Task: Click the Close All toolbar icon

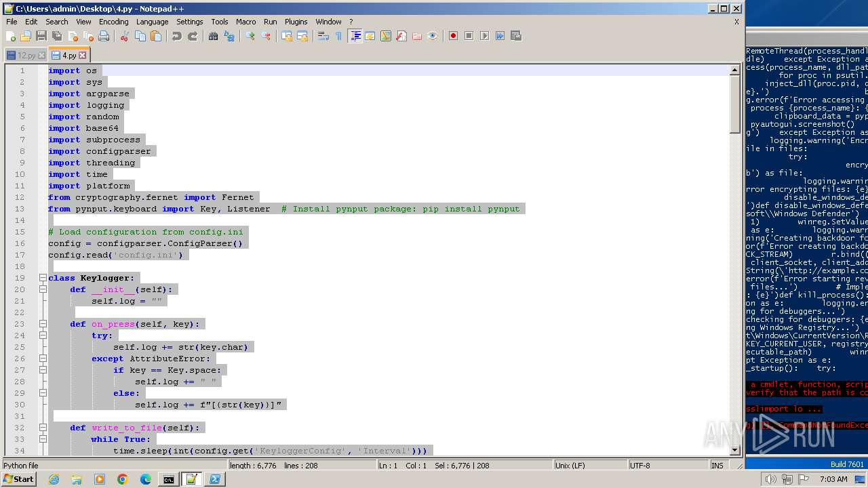Action: [x=88, y=36]
